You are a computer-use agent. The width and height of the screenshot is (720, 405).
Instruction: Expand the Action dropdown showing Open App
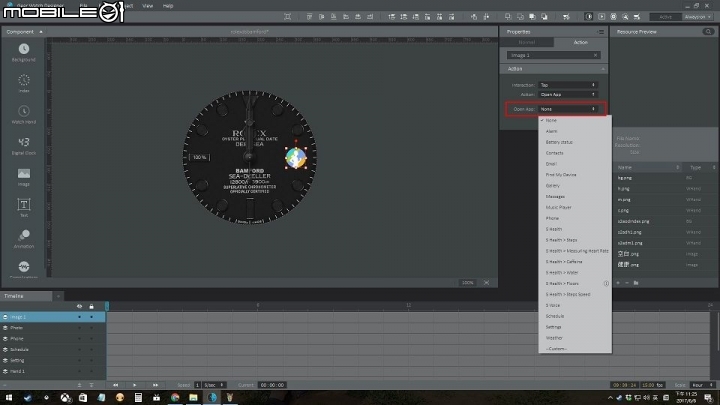(x=568, y=94)
